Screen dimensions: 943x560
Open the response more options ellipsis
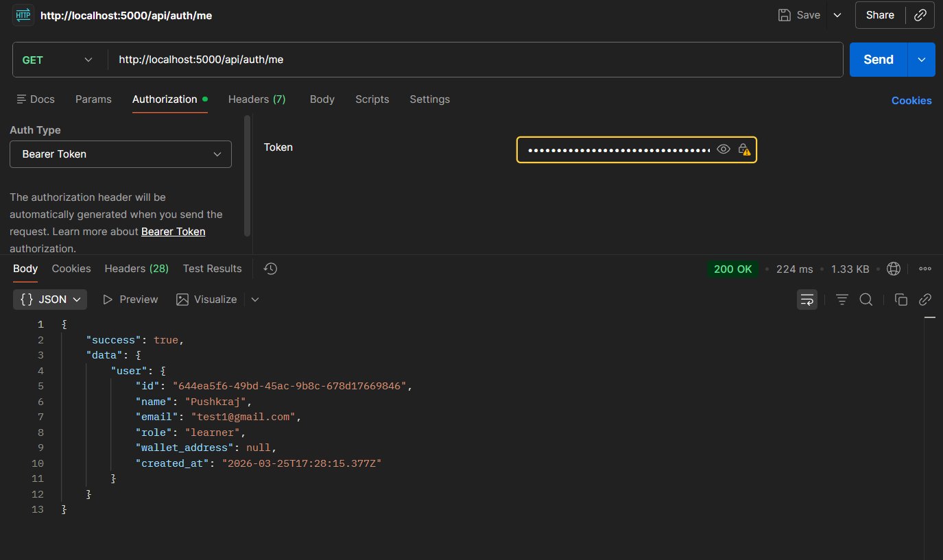(924, 269)
